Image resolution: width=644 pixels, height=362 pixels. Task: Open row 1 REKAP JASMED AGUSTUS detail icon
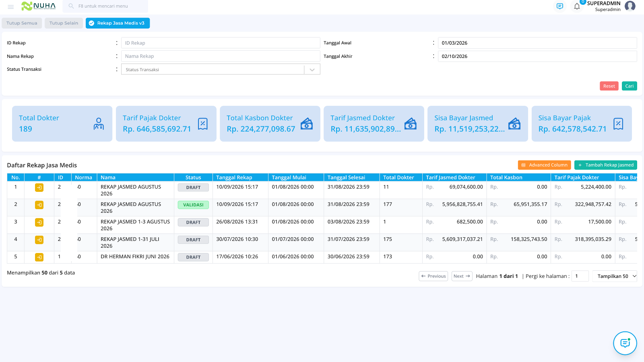pyautogui.click(x=39, y=187)
